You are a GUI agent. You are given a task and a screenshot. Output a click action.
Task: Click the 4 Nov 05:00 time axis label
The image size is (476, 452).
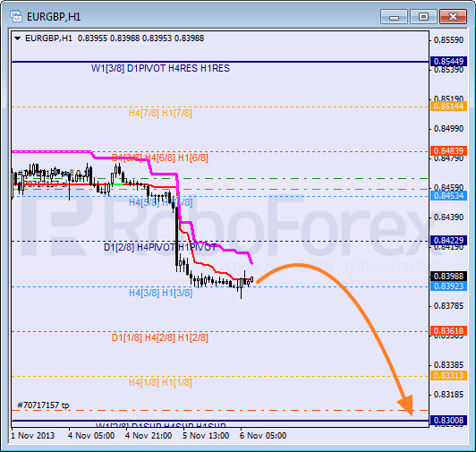[91, 436]
